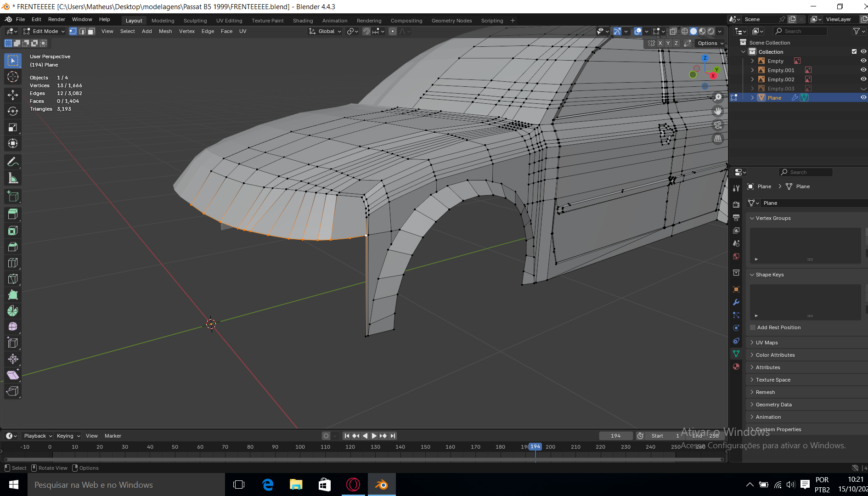Activate the Scale tool
Image resolution: width=868 pixels, height=496 pixels.
(x=13, y=127)
